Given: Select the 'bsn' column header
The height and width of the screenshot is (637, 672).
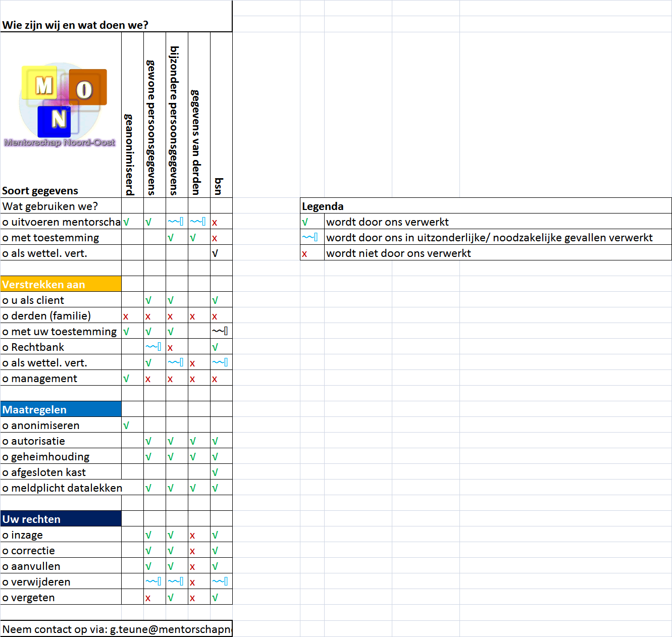Looking at the screenshot, I should pyautogui.click(x=219, y=186).
